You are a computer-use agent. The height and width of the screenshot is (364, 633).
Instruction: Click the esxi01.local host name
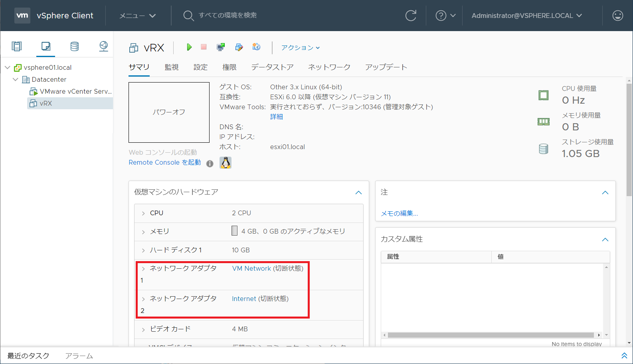pos(287,147)
